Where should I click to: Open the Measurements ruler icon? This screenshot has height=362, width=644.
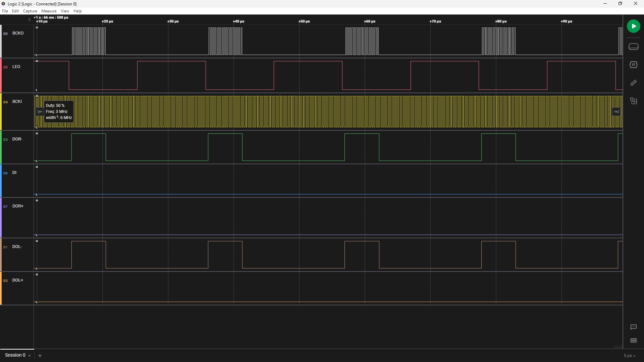tap(633, 83)
